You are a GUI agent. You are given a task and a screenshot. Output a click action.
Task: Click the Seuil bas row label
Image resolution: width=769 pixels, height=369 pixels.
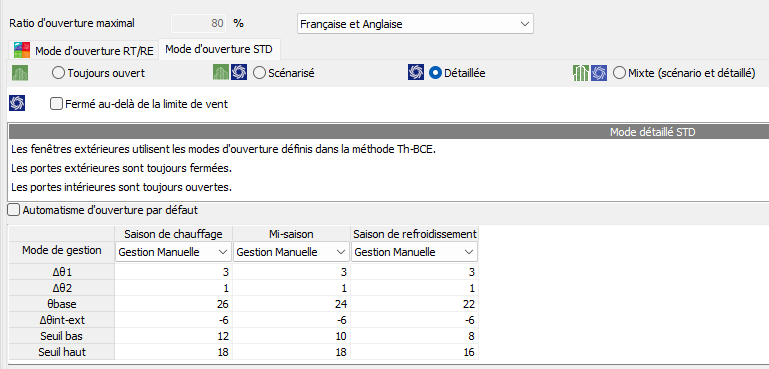62,336
